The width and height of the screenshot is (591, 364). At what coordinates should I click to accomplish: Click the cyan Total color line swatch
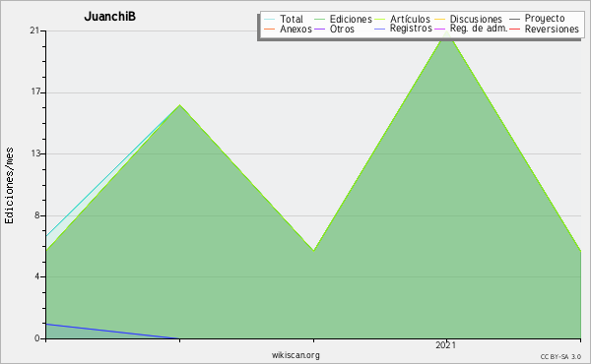270,20
